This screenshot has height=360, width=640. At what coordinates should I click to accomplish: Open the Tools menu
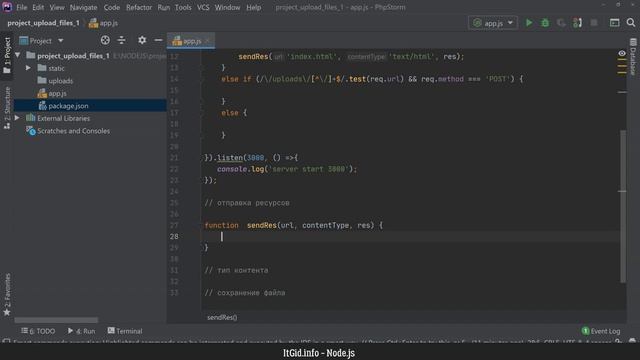[x=183, y=7]
